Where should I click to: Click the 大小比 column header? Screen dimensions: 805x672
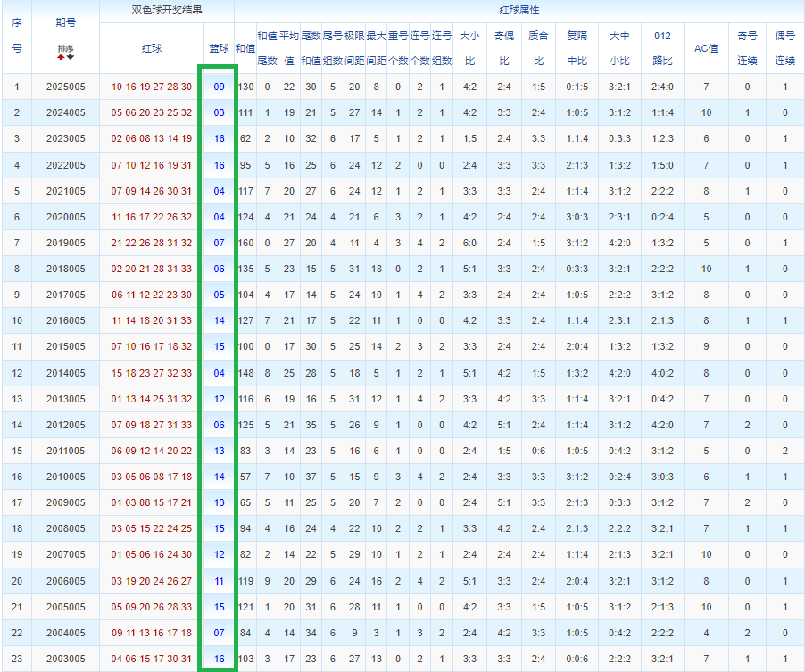(469, 48)
